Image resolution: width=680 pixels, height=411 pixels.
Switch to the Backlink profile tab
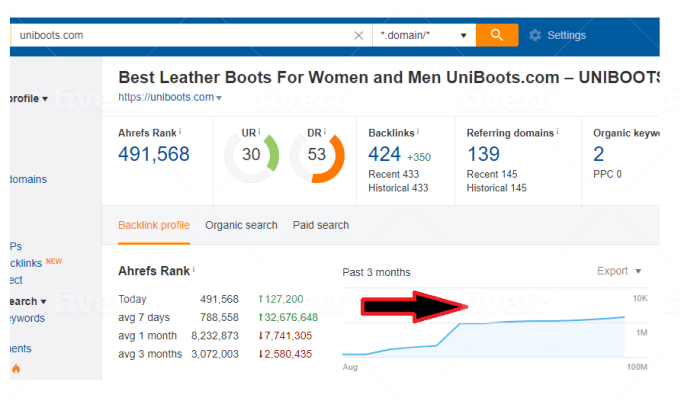(154, 225)
